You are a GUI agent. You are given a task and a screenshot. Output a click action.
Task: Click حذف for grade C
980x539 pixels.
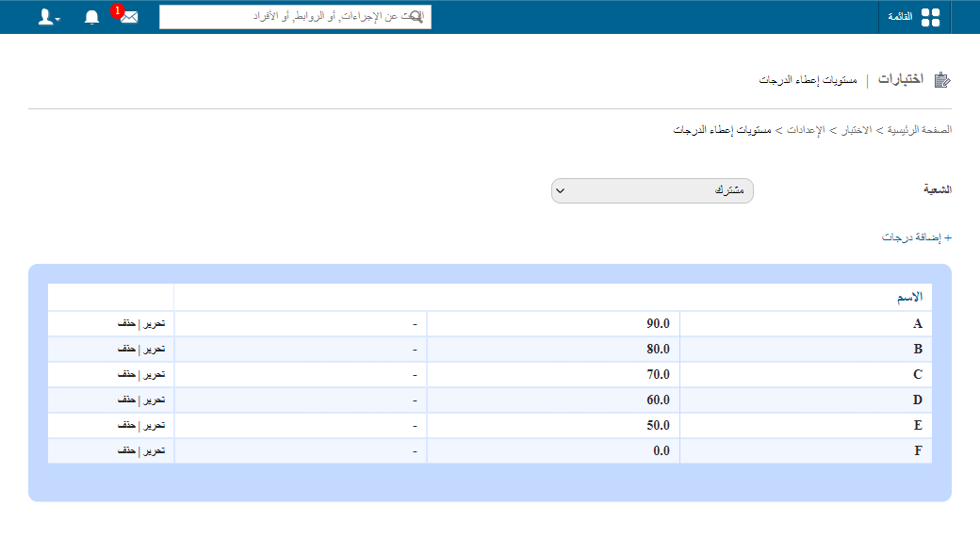(x=127, y=374)
